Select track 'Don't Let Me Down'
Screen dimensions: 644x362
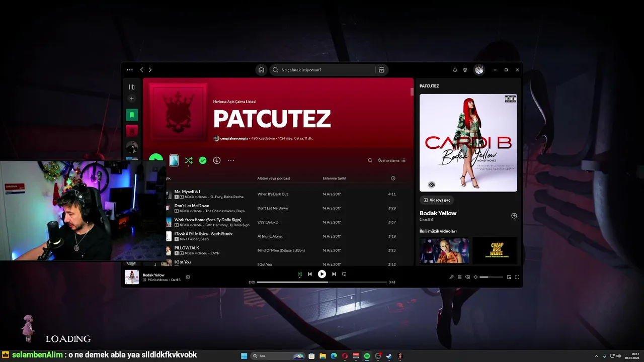pyautogui.click(x=192, y=206)
